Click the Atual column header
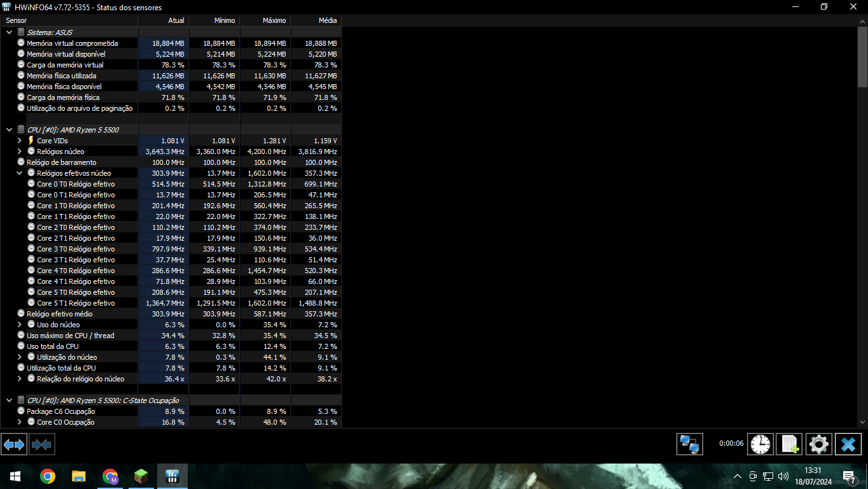Viewport: 868px width, 489px height. [164, 20]
